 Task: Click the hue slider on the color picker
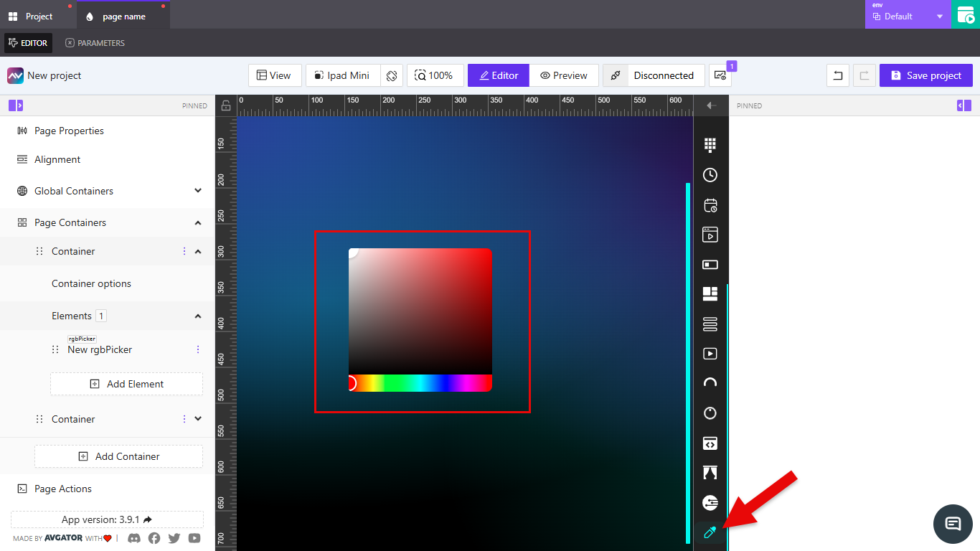click(420, 382)
